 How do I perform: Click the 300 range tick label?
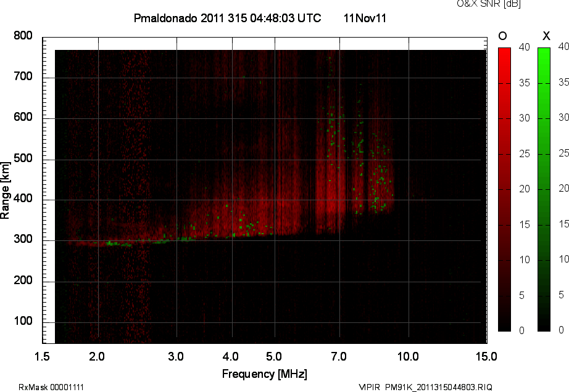[x=23, y=239]
